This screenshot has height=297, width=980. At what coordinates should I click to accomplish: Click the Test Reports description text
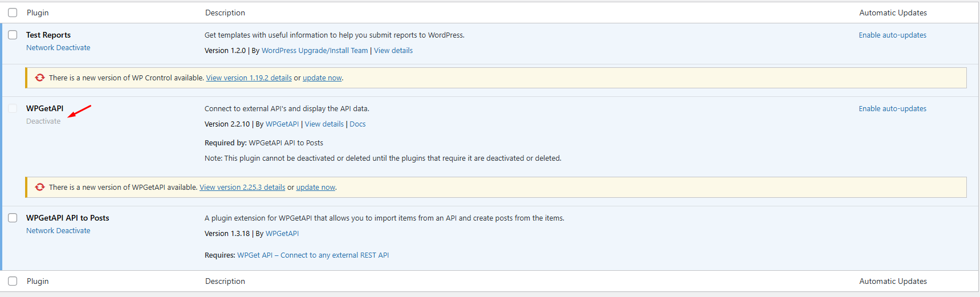[x=335, y=35]
